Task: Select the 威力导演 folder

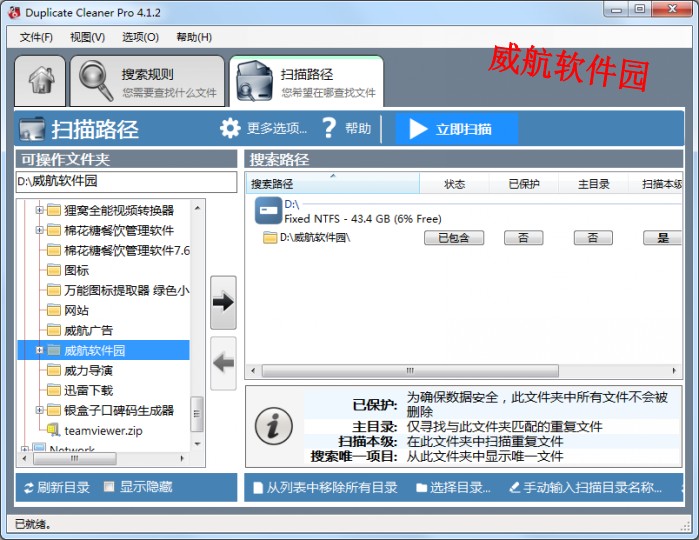Action: point(88,370)
